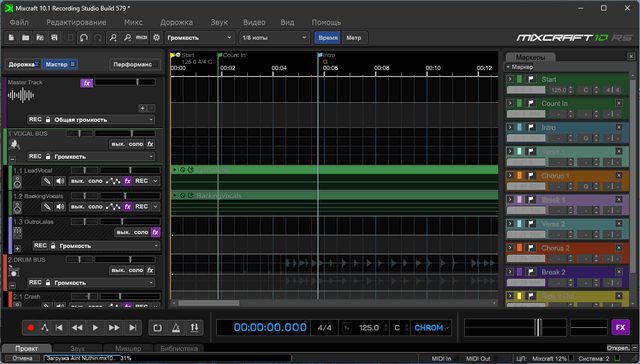The height and width of the screenshot is (364, 640).
Task: Switch timeline to Время mode
Action: (x=328, y=38)
